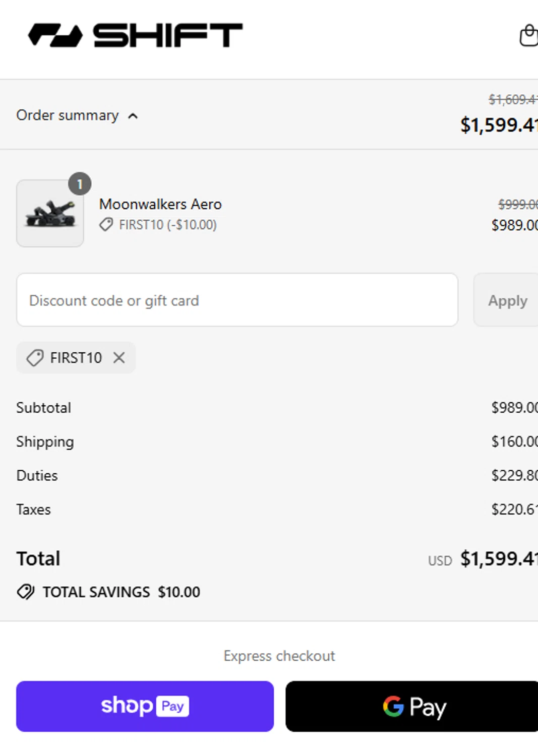Click the Order summary label
The width and height of the screenshot is (538, 756).
(67, 115)
